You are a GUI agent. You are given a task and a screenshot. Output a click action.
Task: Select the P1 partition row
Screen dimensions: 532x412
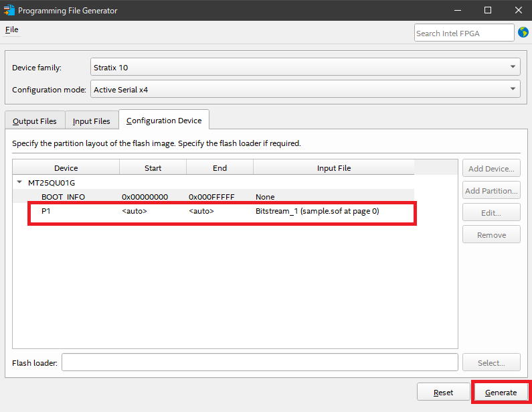213,211
